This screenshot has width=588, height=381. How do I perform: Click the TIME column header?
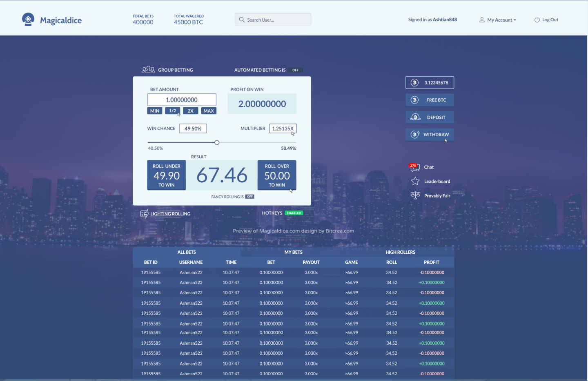pyautogui.click(x=231, y=262)
